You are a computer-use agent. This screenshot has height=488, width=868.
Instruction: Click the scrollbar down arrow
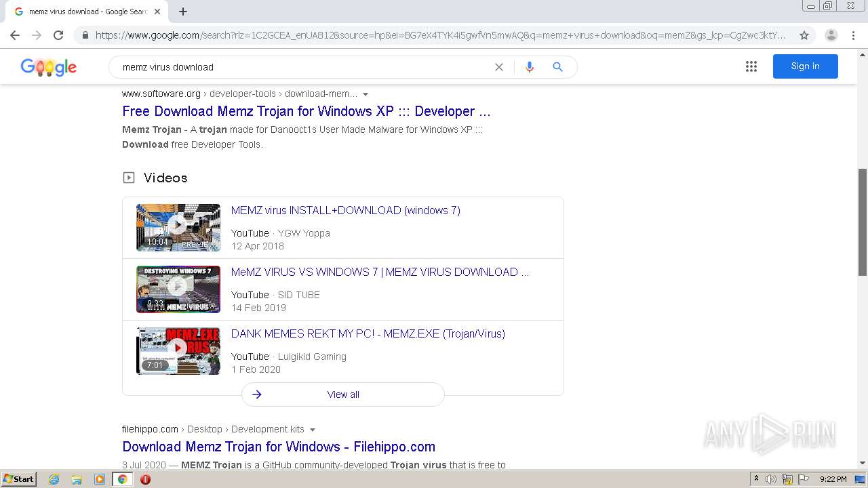(863, 464)
